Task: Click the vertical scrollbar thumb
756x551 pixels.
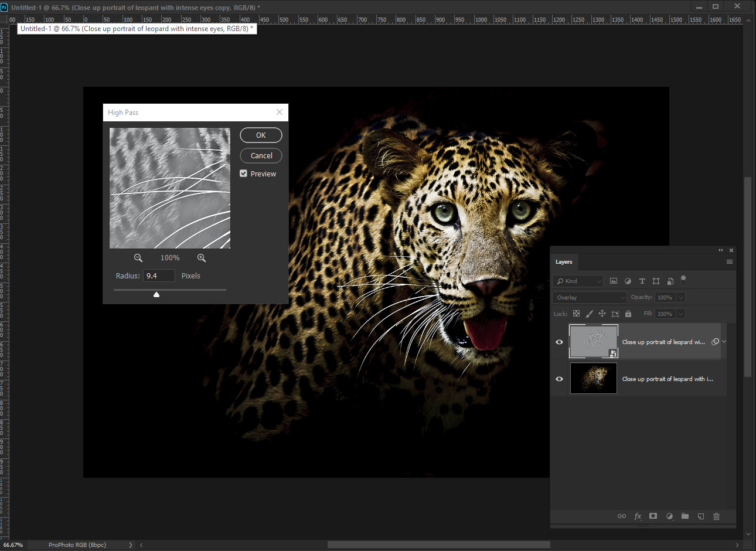Action: [x=748, y=275]
